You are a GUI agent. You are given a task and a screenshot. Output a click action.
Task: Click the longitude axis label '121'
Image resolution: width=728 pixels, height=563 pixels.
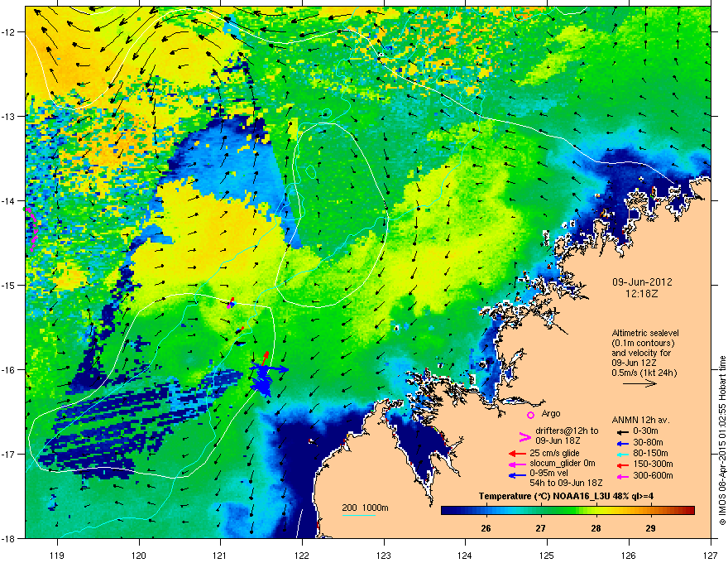coord(220,556)
